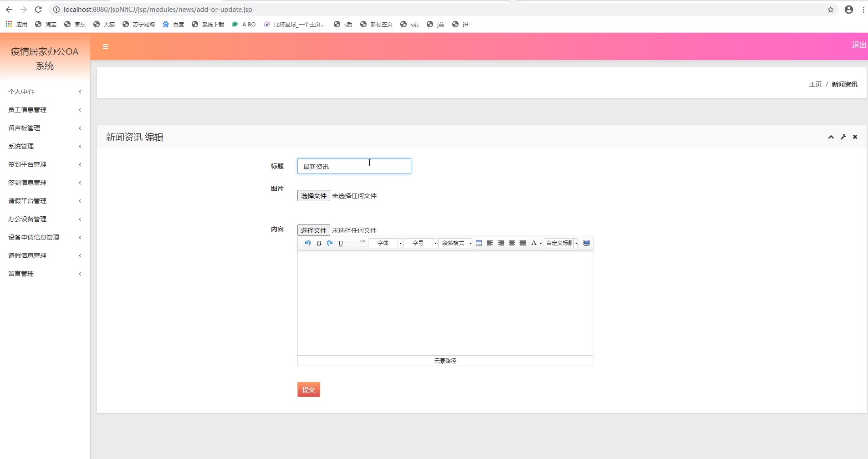This screenshot has width=868, height=459.
Task: Click the 提交 submit button
Action: pos(309,389)
